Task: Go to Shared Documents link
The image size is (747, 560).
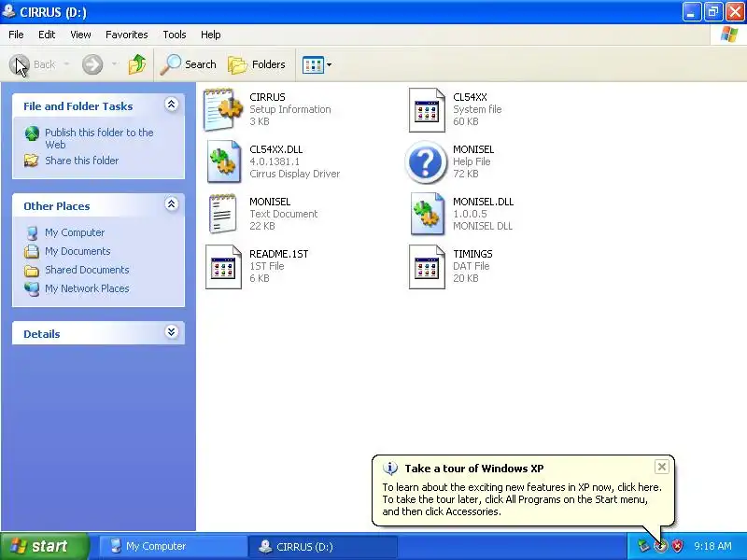Action: 87,270
